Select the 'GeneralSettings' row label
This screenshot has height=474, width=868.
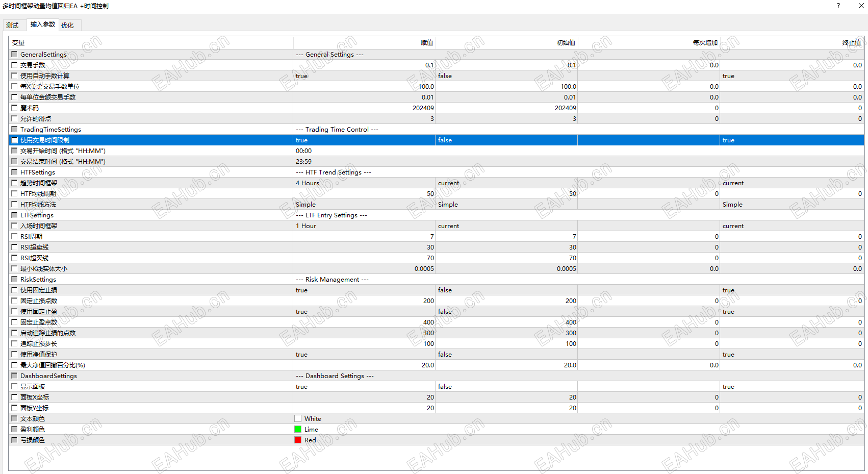point(43,55)
